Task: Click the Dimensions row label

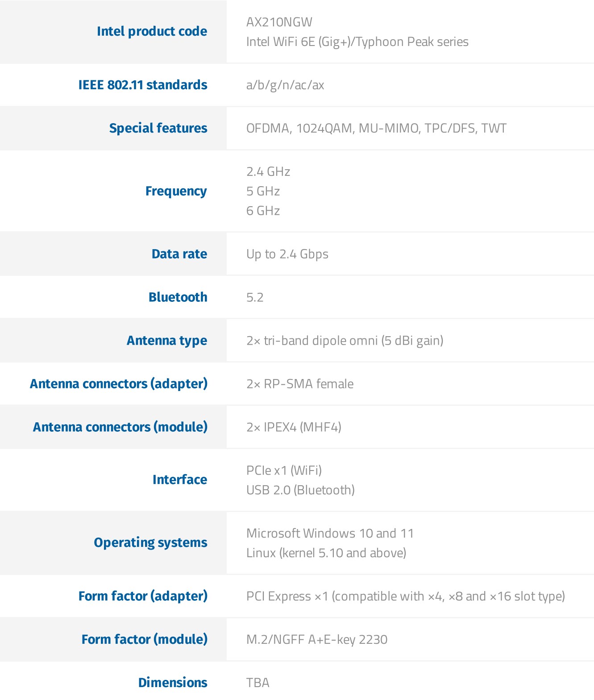Action: pos(173,683)
